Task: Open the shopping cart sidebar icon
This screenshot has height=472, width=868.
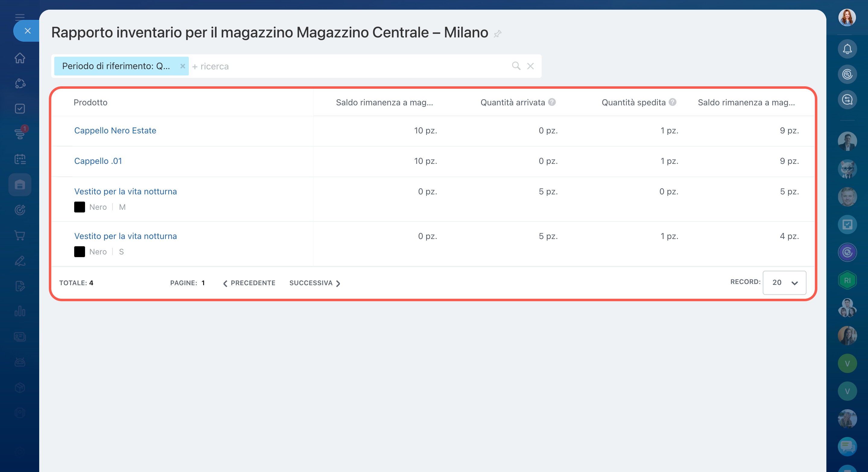Action: pyautogui.click(x=20, y=235)
